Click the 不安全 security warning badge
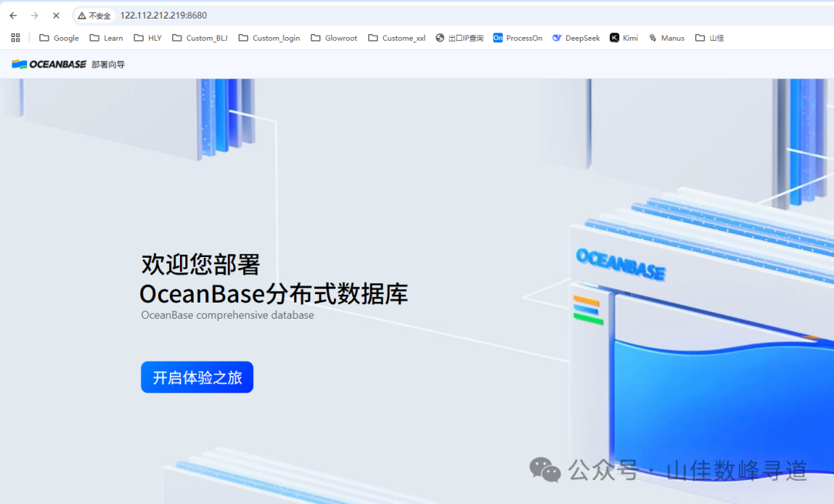The image size is (834, 504). [94, 16]
